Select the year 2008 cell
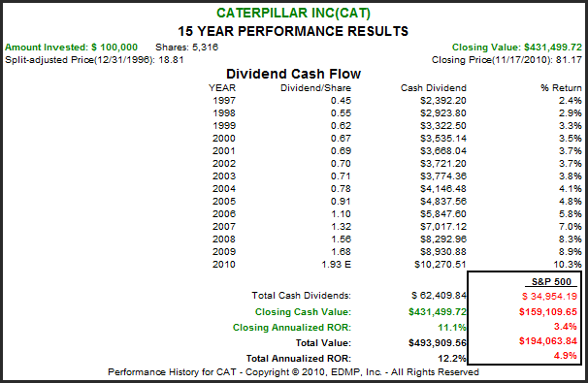 tap(224, 239)
